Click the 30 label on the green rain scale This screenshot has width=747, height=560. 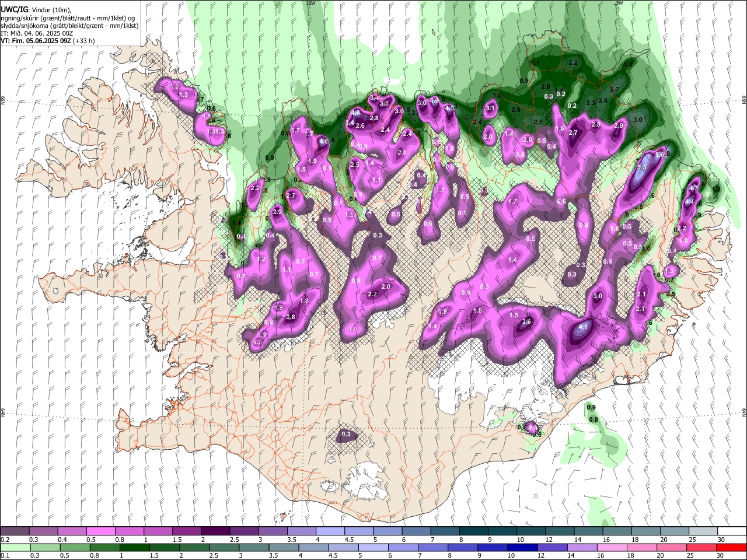pos(720,556)
